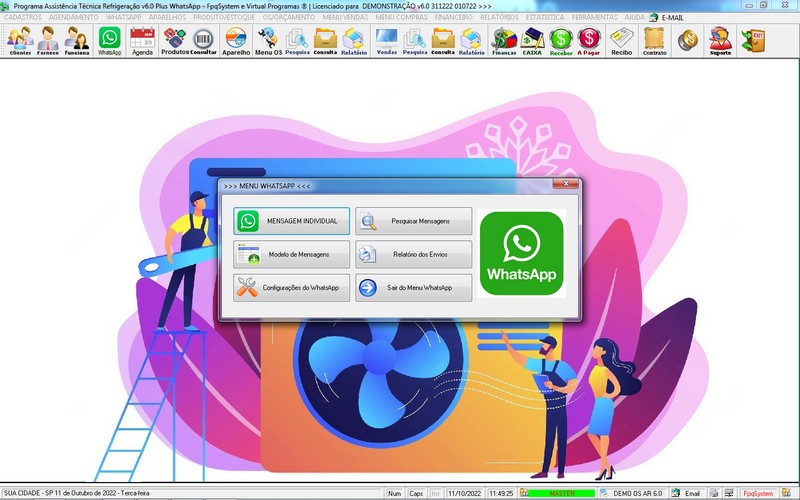Click the Exit door toolbar icon

point(754,40)
